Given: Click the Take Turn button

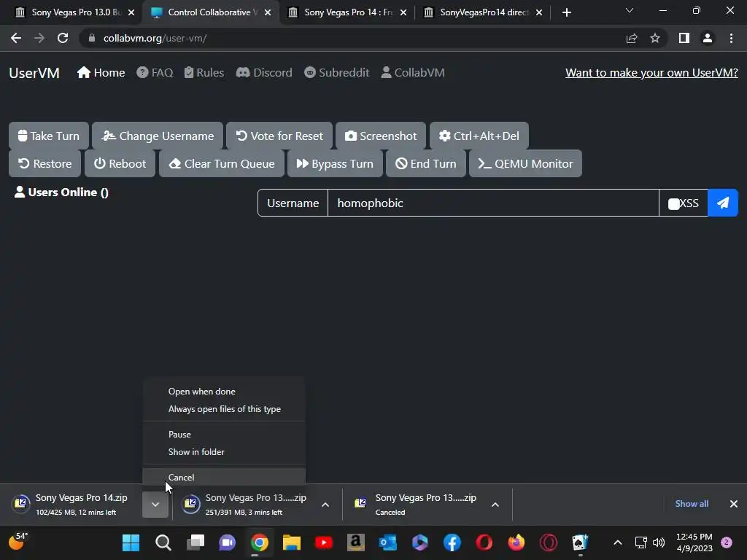Looking at the screenshot, I should pyautogui.click(x=49, y=136).
